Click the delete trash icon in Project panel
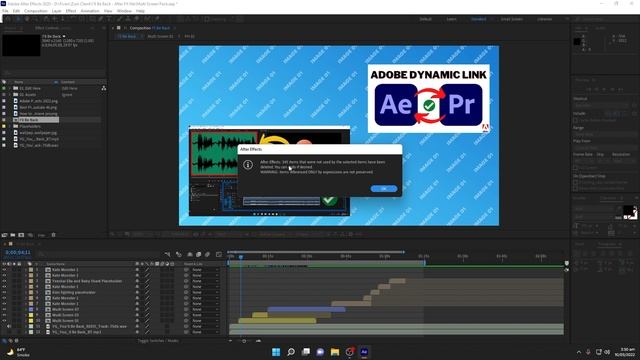 (53, 235)
